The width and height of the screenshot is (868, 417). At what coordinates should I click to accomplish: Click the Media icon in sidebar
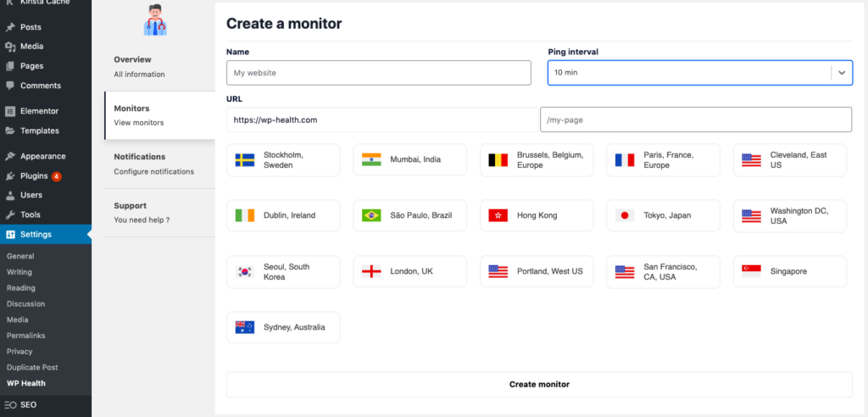10,47
